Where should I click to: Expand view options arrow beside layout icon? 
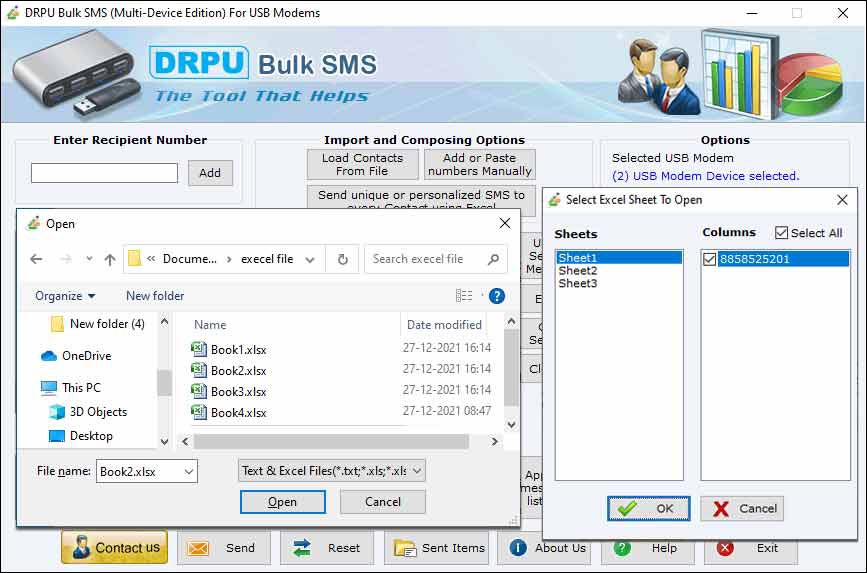pos(482,296)
